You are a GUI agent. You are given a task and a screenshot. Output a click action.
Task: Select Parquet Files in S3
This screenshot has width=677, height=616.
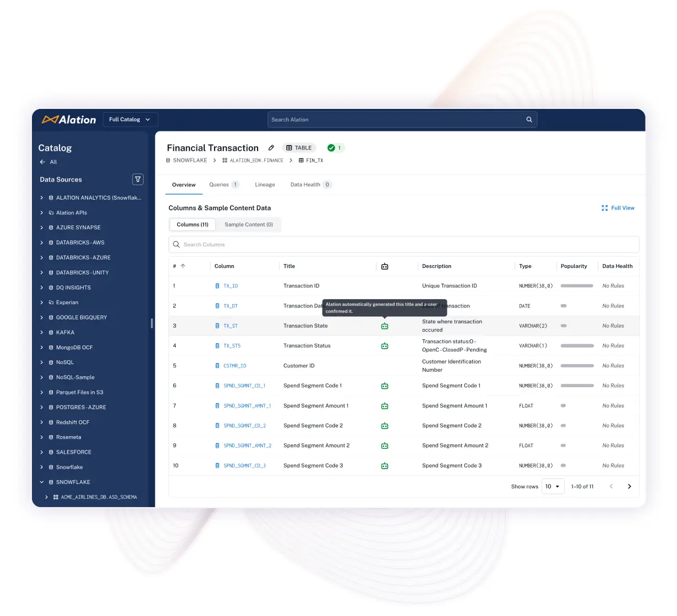(x=80, y=392)
